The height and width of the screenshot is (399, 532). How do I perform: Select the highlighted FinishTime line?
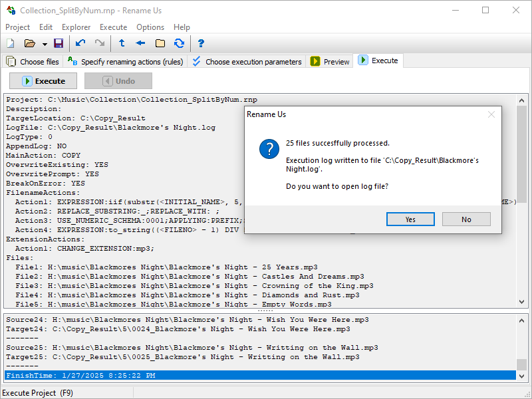[260, 376]
